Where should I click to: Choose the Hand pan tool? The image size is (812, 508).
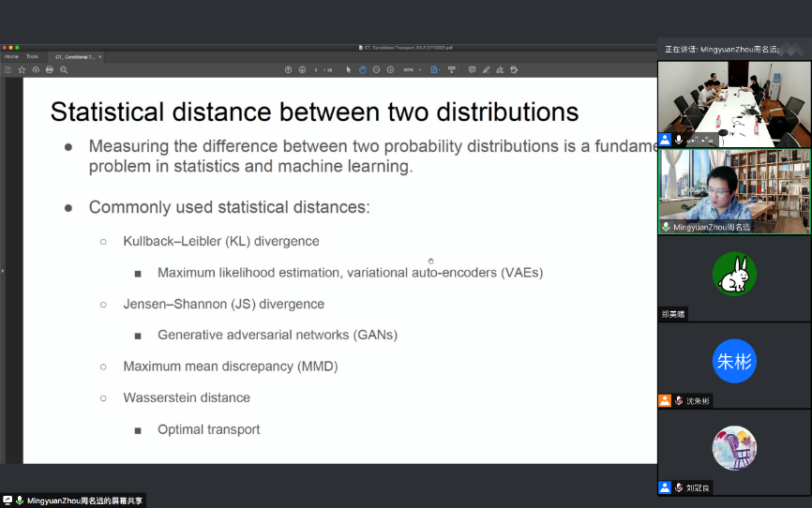click(x=363, y=70)
